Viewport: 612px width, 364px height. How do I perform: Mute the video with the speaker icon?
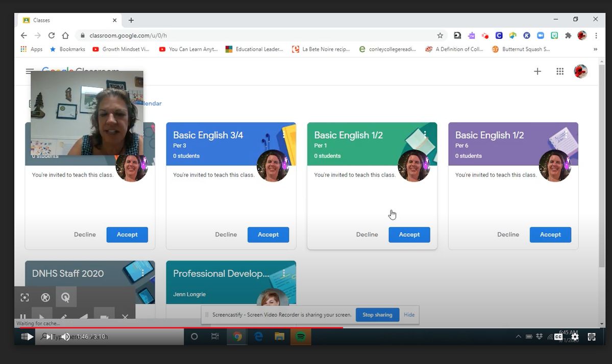click(x=65, y=336)
